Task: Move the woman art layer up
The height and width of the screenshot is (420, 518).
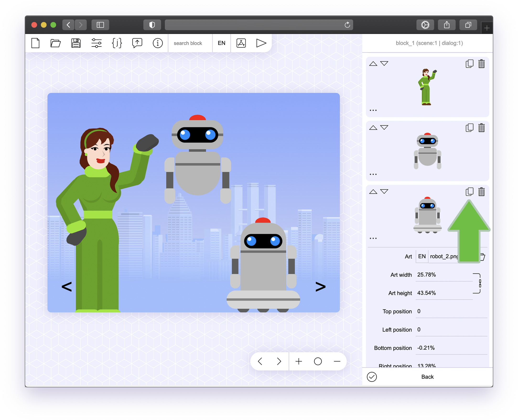Action: point(373,64)
